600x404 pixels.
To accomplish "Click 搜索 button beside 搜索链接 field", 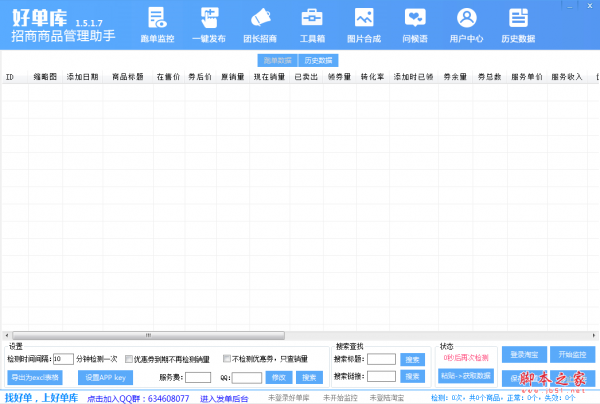I will pos(412,376).
